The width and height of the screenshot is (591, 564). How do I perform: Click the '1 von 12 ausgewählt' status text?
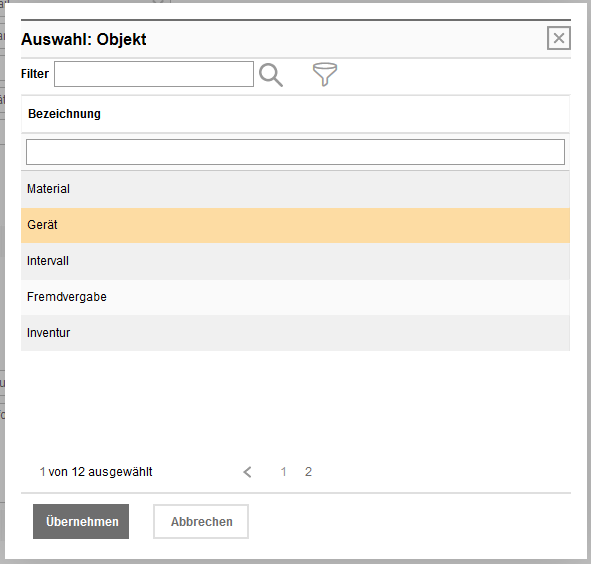96,472
